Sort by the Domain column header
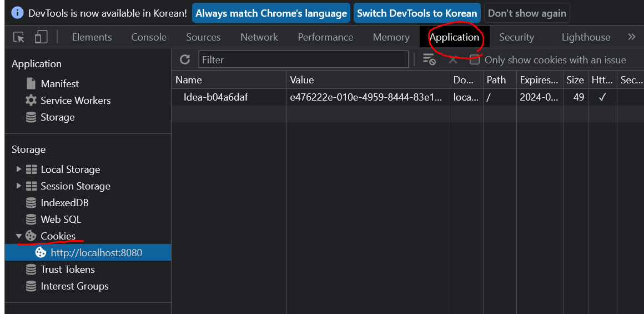 tap(466, 79)
